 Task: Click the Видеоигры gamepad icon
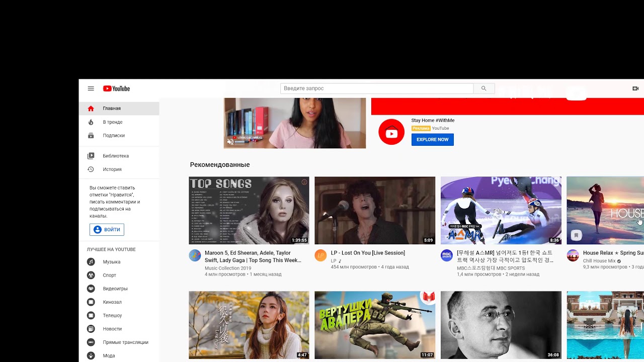pyautogui.click(x=91, y=289)
